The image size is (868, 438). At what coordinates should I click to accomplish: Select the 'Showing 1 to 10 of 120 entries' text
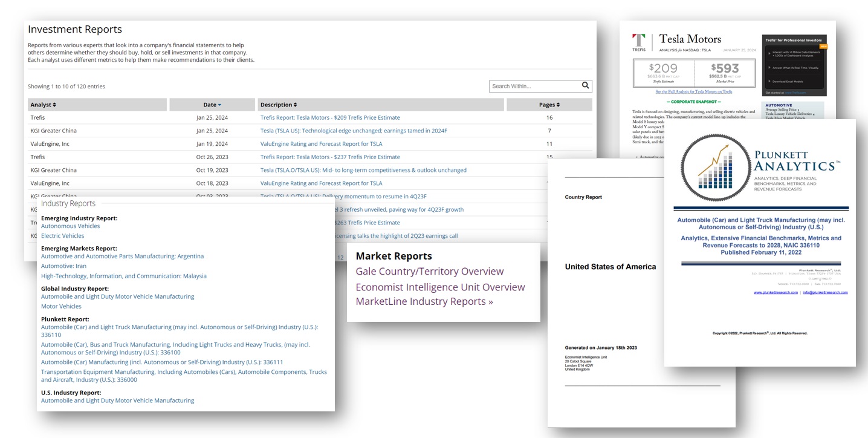point(66,87)
